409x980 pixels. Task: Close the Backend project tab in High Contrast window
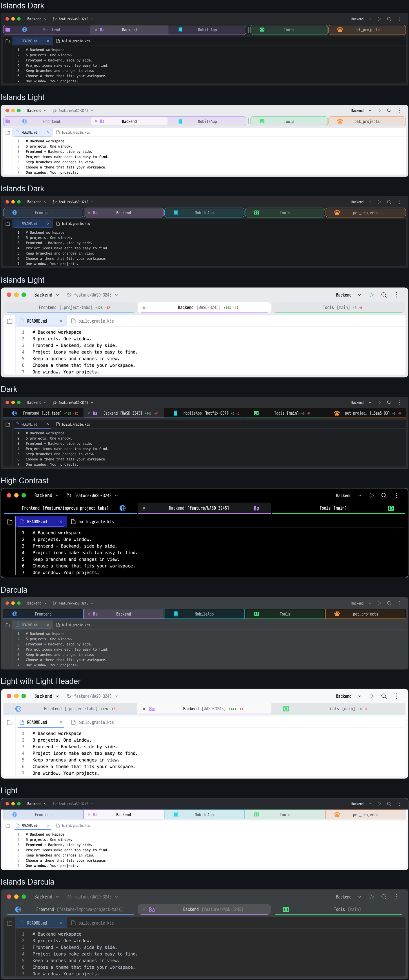(144, 508)
